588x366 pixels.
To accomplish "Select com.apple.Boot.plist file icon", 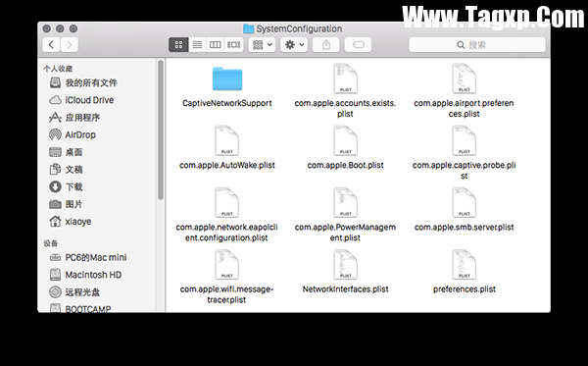I will [345, 140].
